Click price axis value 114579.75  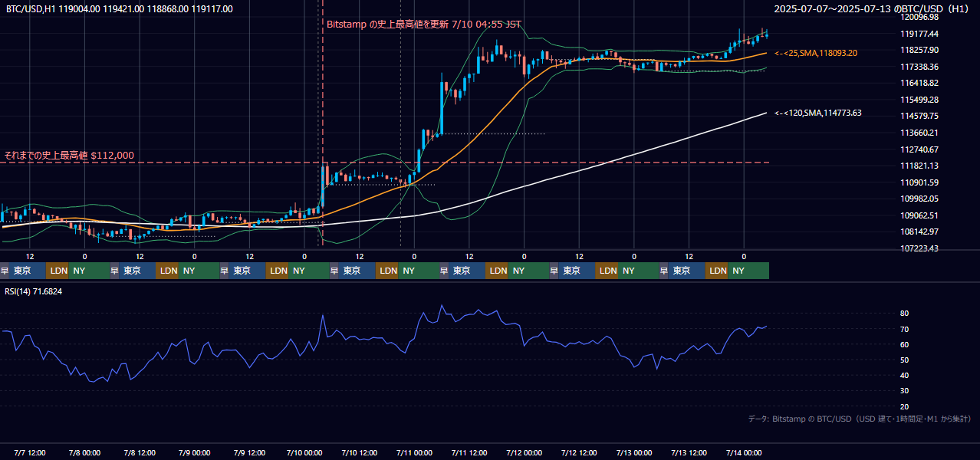pyautogui.click(x=919, y=116)
